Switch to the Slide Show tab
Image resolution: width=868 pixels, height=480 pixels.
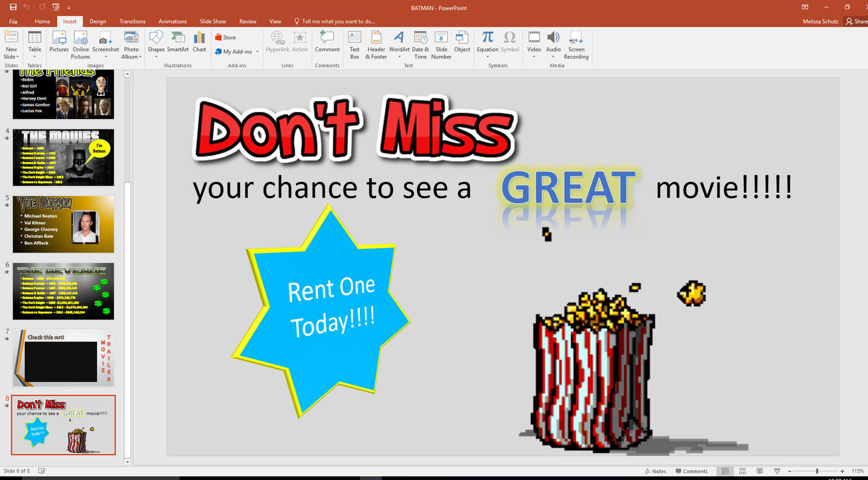213,21
